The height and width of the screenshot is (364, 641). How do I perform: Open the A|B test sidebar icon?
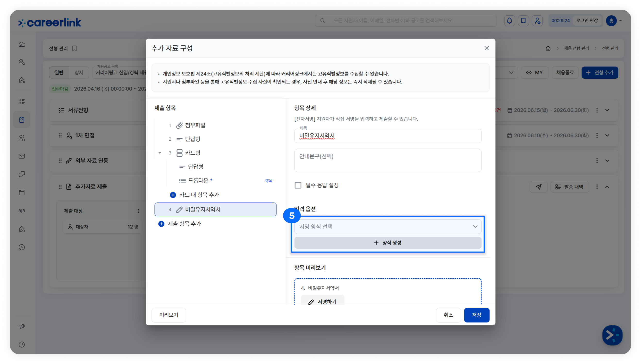pyautogui.click(x=22, y=211)
